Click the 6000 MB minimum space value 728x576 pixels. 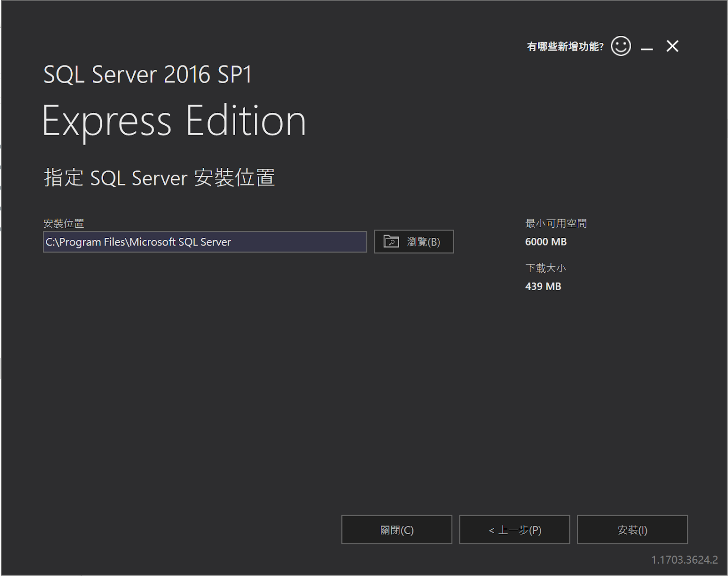click(x=546, y=242)
